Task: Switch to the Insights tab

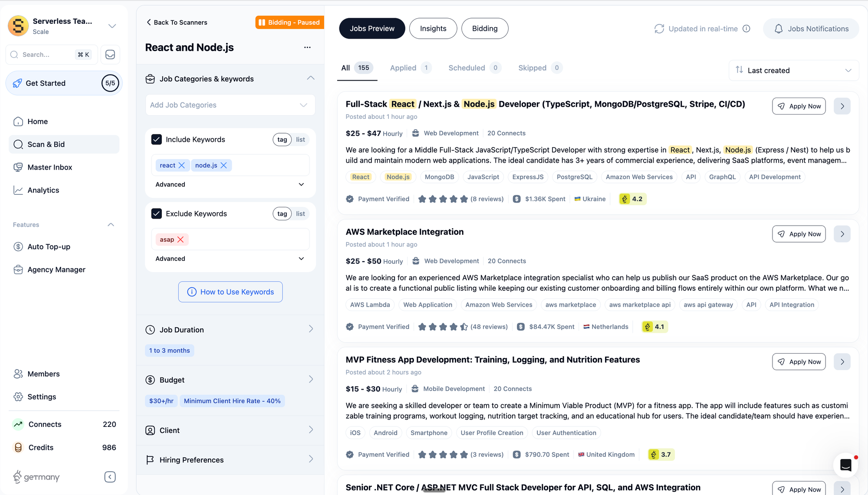Action: coord(433,29)
